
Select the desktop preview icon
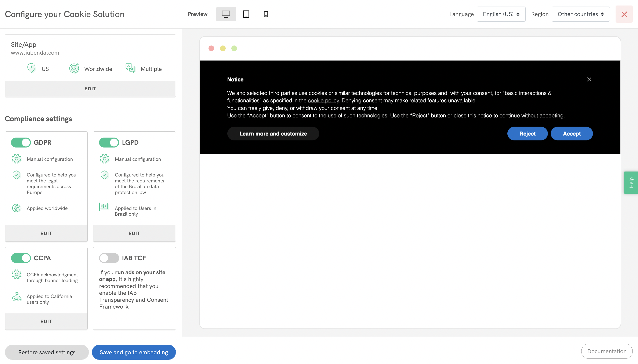[x=226, y=14]
